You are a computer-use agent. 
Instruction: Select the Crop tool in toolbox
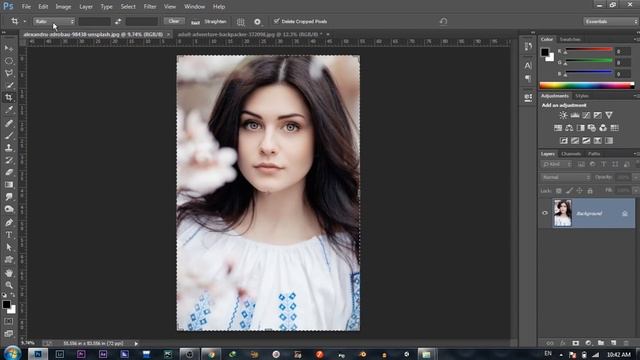tap(9, 98)
